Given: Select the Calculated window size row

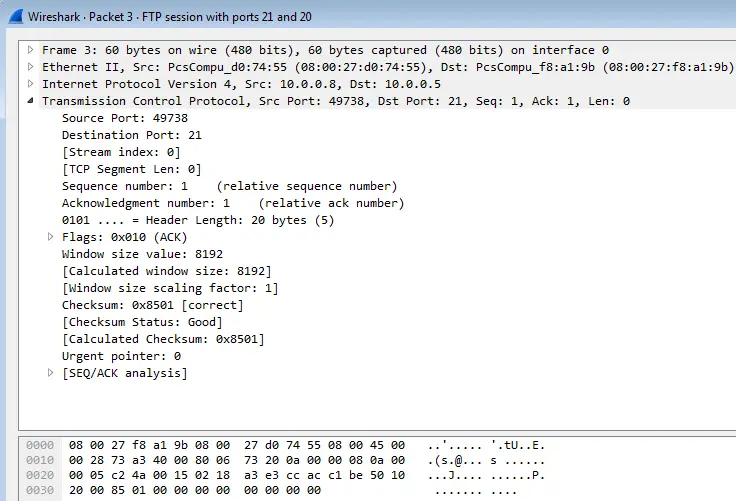Looking at the screenshot, I should tap(167, 271).
